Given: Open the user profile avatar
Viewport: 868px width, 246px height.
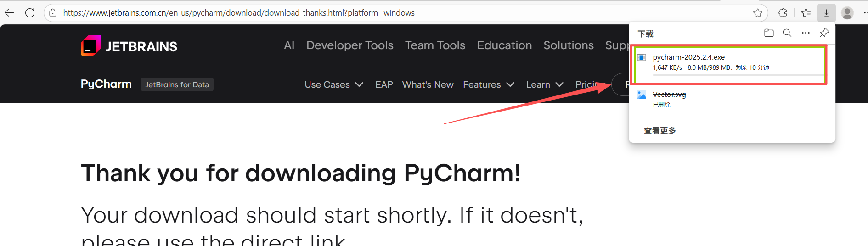Looking at the screenshot, I should tap(847, 13).
